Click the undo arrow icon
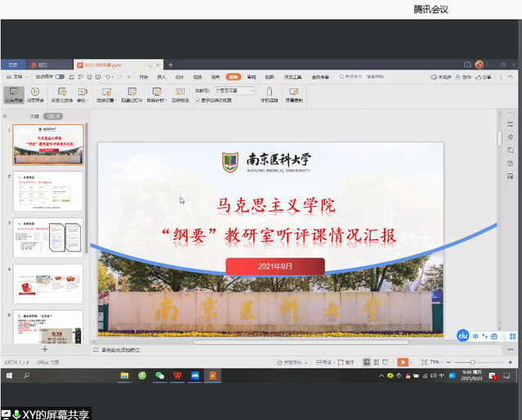 coord(108,77)
